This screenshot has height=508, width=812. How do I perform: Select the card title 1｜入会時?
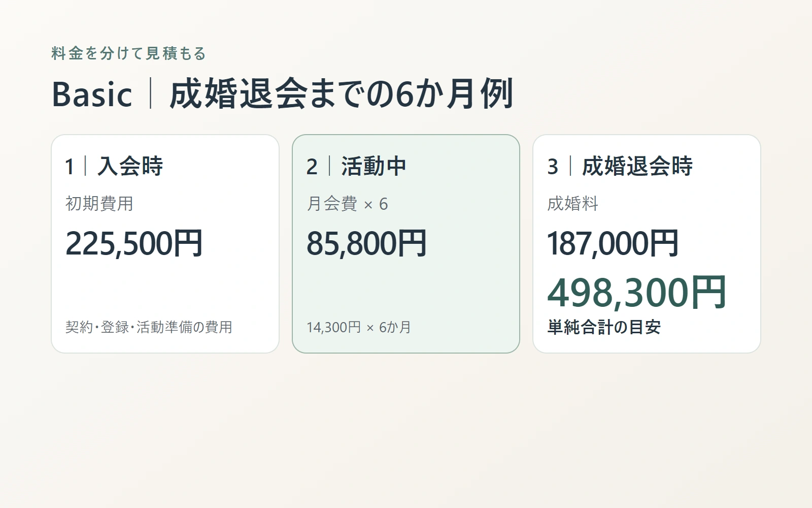114,166
